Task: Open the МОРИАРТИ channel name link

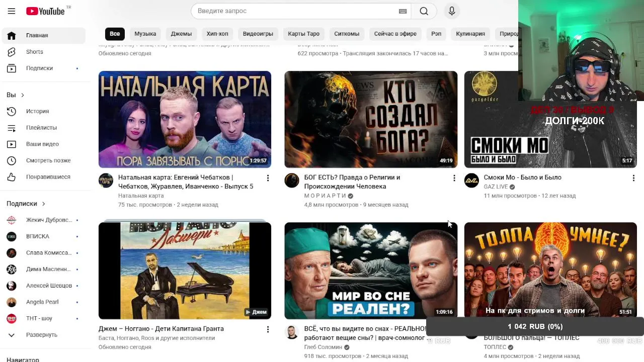Action: [325, 196]
